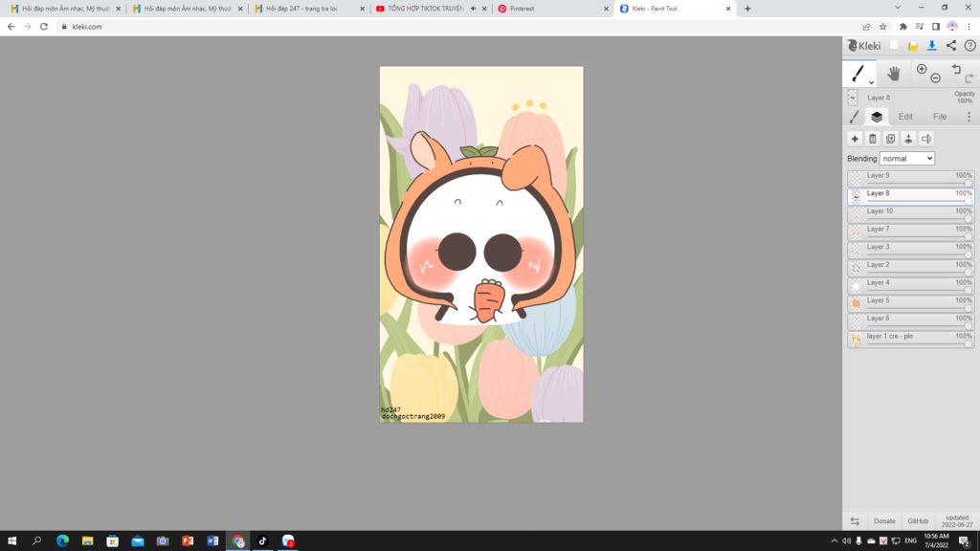Switch to the Pinterest browser tab
This screenshot has width=980, height=551.
coord(552,9)
